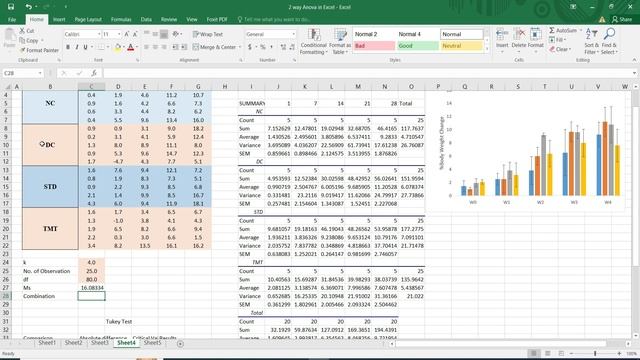Toggle underline formatting
The height and width of the screenshot is (360, 640).
85,47
